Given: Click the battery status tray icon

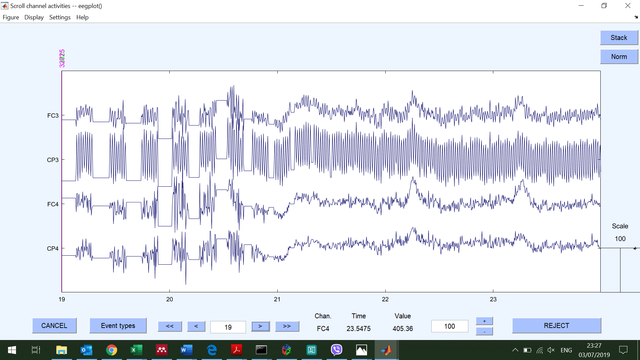Looking at the screenshot, I should (527, 350).
